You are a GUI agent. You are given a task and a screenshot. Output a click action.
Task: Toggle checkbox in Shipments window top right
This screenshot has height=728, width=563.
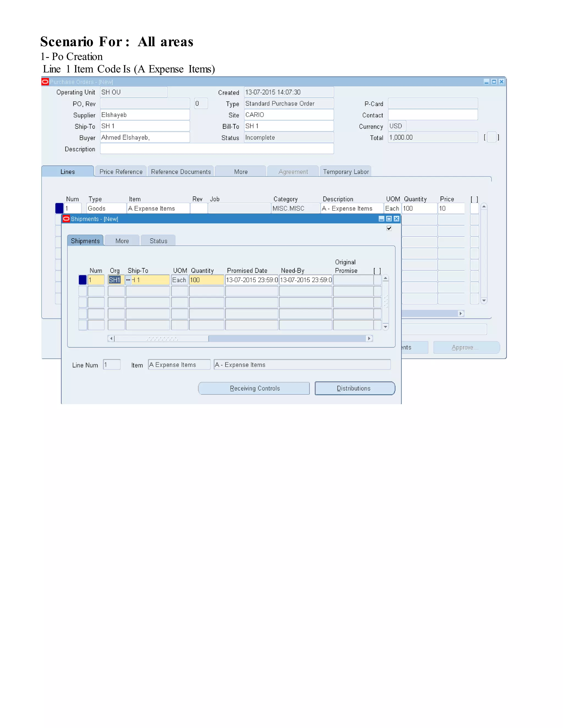(389, 228)
